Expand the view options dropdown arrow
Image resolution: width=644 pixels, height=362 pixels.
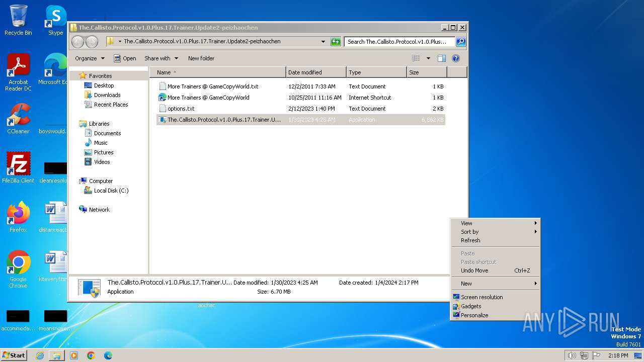[428, 58]
